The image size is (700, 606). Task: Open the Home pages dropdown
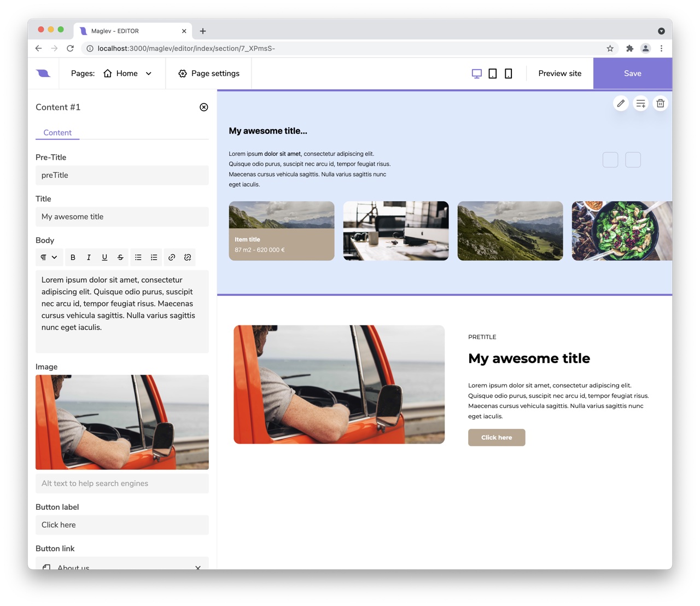point(127,73)
